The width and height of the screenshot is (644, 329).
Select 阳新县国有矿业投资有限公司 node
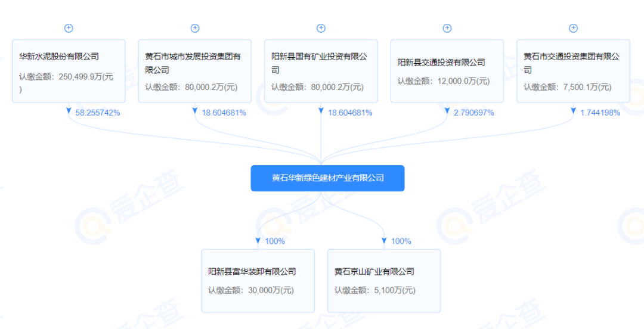coord(321,63)
